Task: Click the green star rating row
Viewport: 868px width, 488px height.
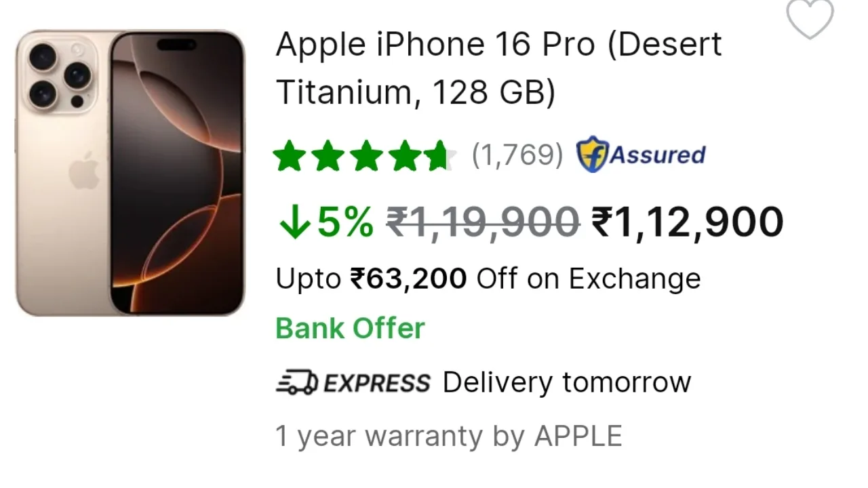Action: click(364, 156)
